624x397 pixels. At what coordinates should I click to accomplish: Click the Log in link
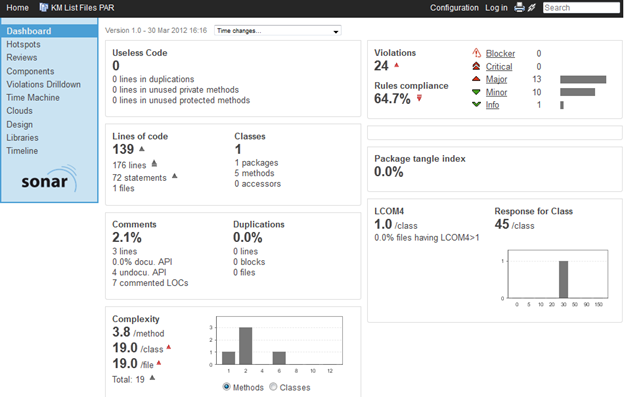(x=496, y=8)
